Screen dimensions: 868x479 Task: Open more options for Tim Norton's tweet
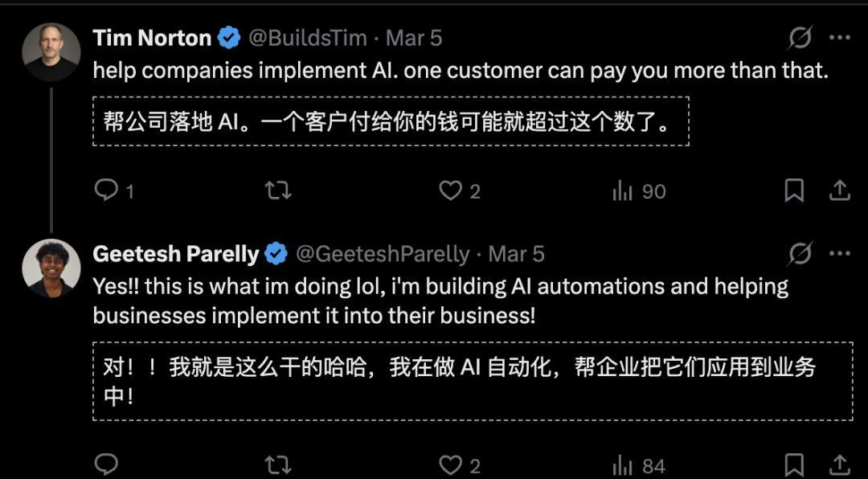[x=839, y=37]
